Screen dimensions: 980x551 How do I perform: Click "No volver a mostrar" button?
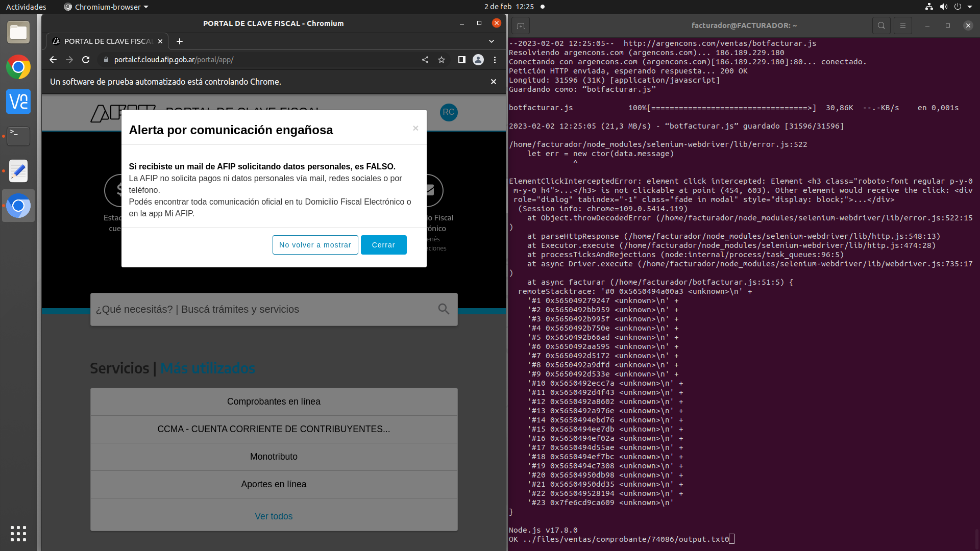(x=315, y=245)
